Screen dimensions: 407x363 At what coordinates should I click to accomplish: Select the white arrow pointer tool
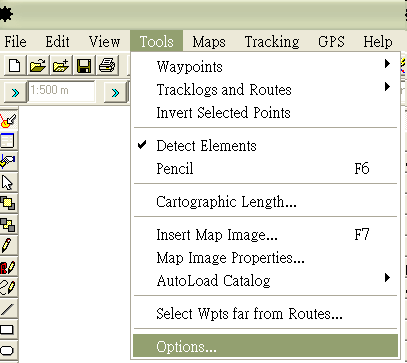[8, 182]
